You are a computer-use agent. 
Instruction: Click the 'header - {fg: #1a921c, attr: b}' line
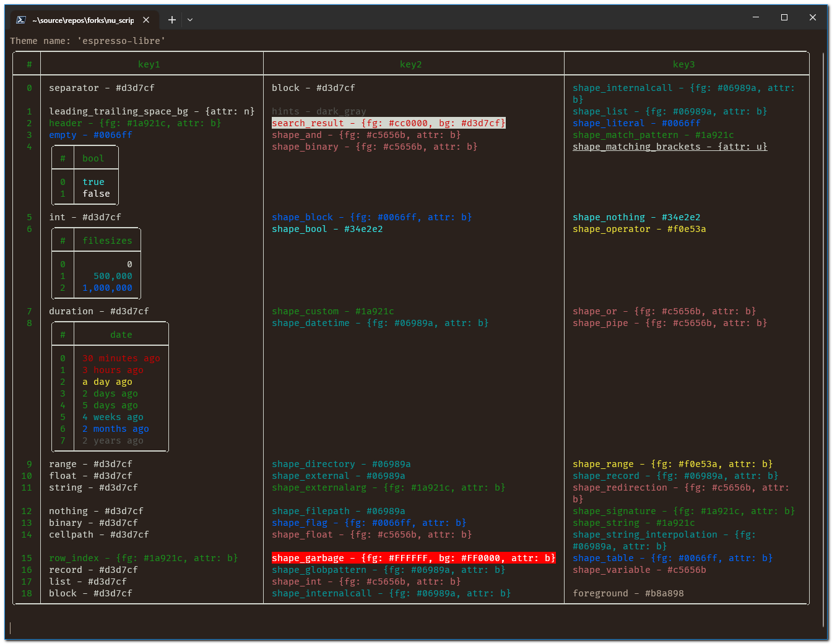pos(135,123)
